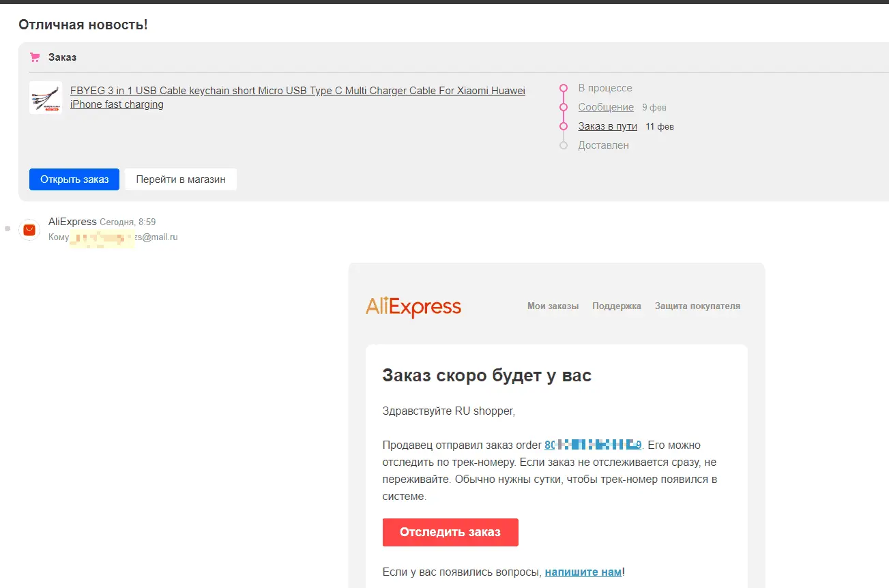Viewport: 889px width, 588px height.
Task: Click the 'В процессе' timeline marker
Action: pyautogui.click(x=564, y=88)
